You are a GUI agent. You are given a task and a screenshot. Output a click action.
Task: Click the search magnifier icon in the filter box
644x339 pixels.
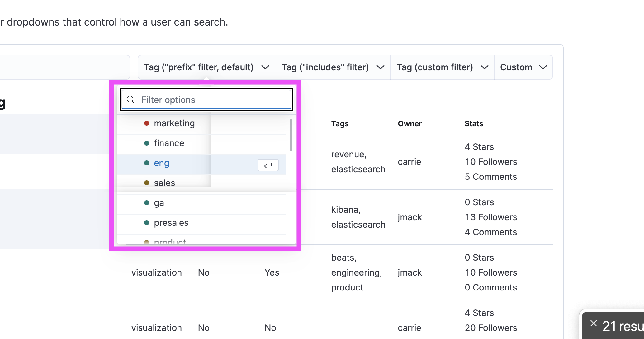coord(130,100)
